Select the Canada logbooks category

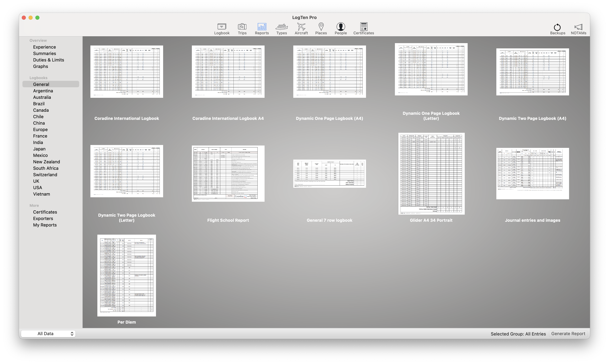[41, 110]
